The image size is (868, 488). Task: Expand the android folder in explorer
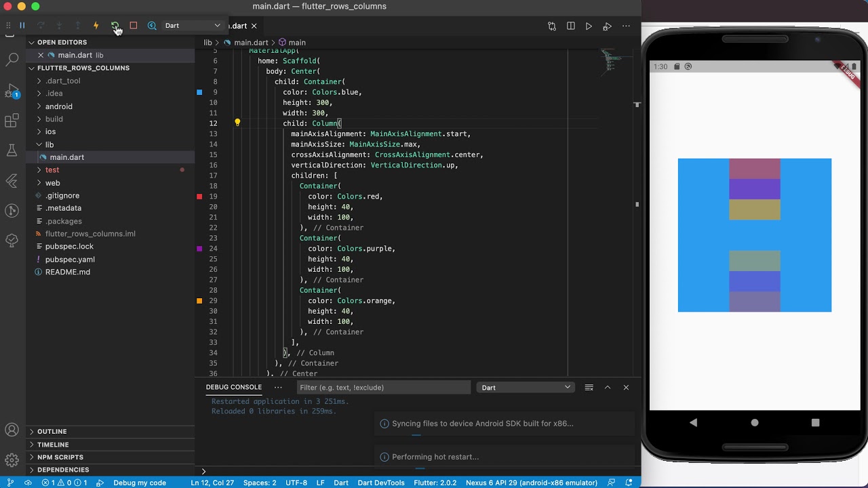click(x=58, y=106)
